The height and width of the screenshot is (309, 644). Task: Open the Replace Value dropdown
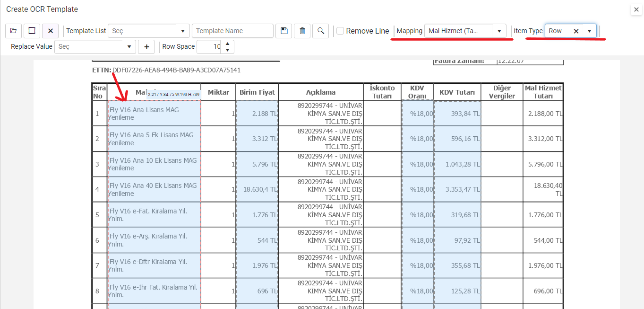click(x=95, y=47)
